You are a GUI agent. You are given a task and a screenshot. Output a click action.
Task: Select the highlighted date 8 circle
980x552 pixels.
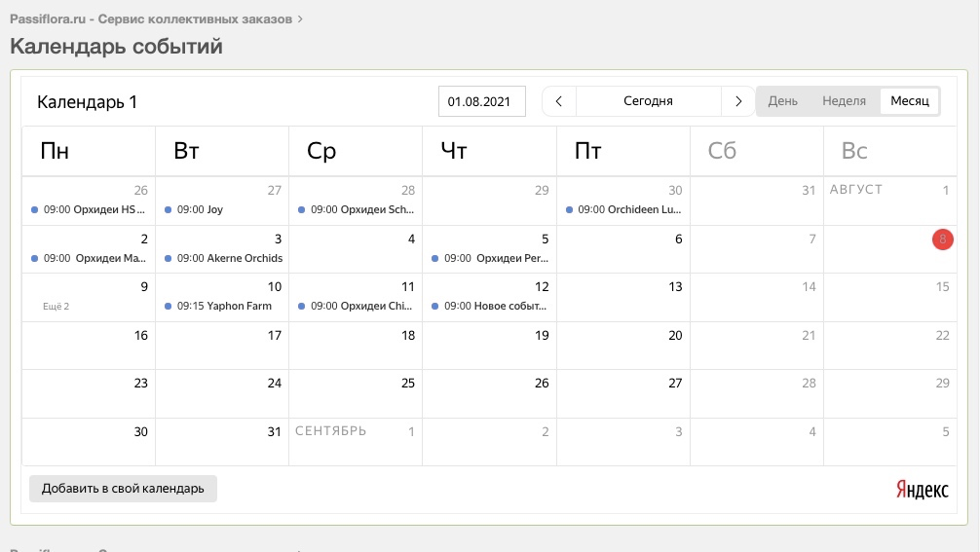tap(942, 239)
